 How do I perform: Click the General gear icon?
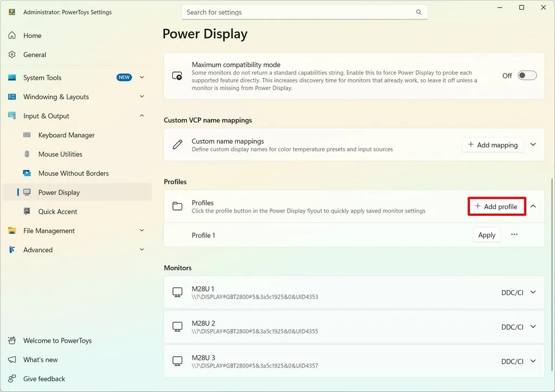coord(12,55)
